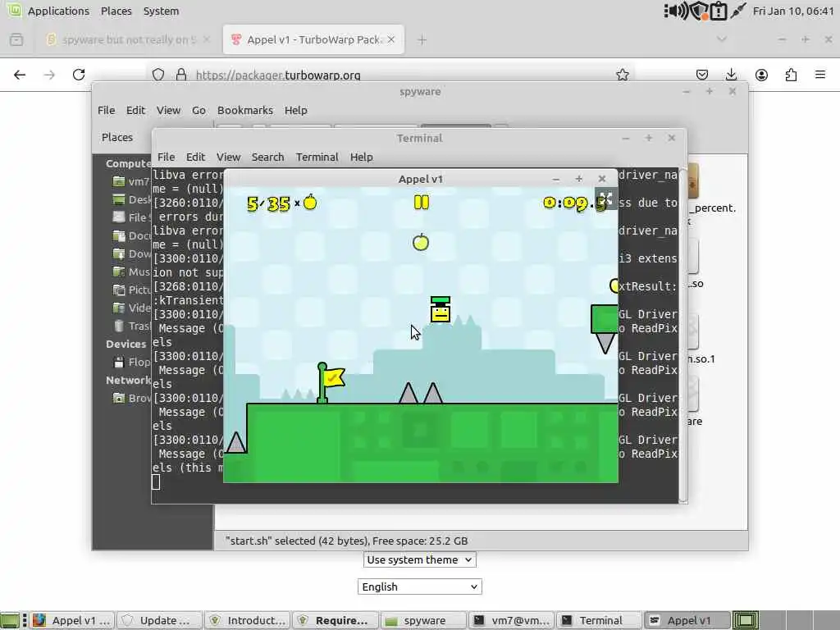Open the Terminal window's Help menu

tap(362, 157)
